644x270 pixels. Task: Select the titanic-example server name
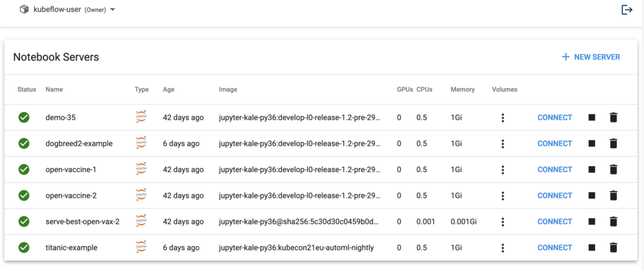pyautogui.click(x=71, y=247)
